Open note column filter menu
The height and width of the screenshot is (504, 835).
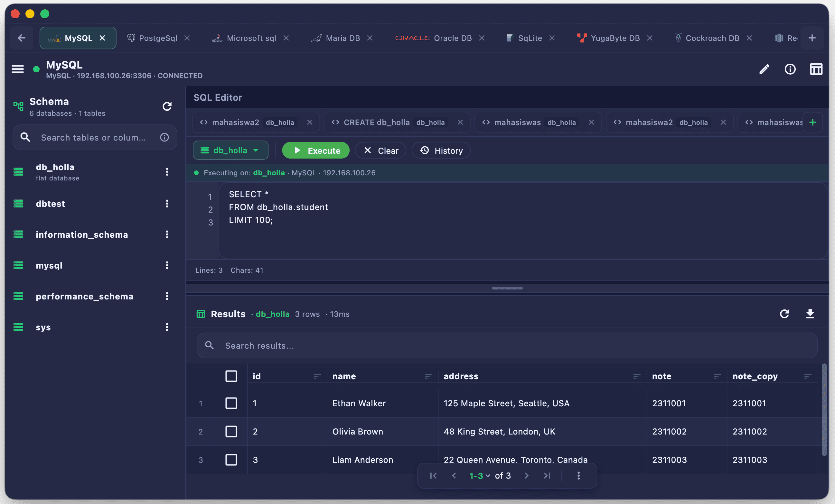coord(717,376)
